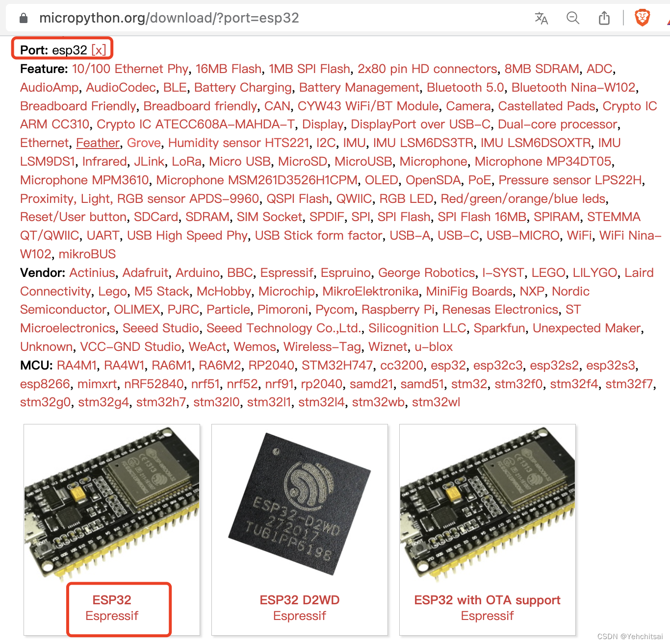Filter by LoRa feature
Image resolution: width=670 pixels, height=644 pixels.
click(186, 162)
